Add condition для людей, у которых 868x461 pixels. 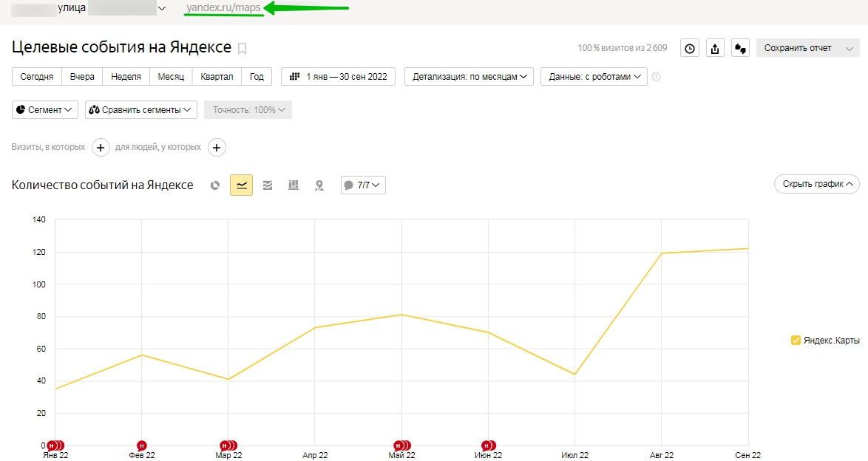click(x=217, y=147)
